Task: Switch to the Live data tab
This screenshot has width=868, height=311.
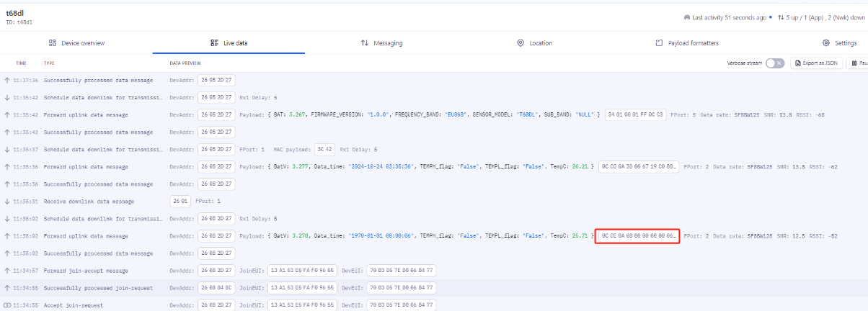Action: (229, 43)
